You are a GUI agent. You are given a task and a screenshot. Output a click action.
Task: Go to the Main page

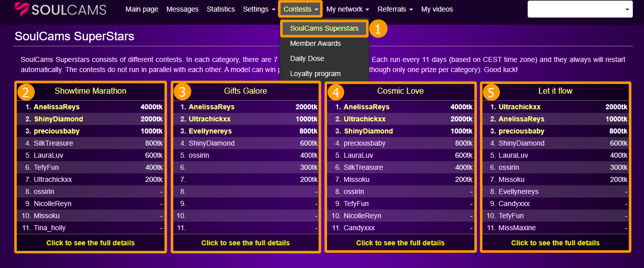[142, 9]
